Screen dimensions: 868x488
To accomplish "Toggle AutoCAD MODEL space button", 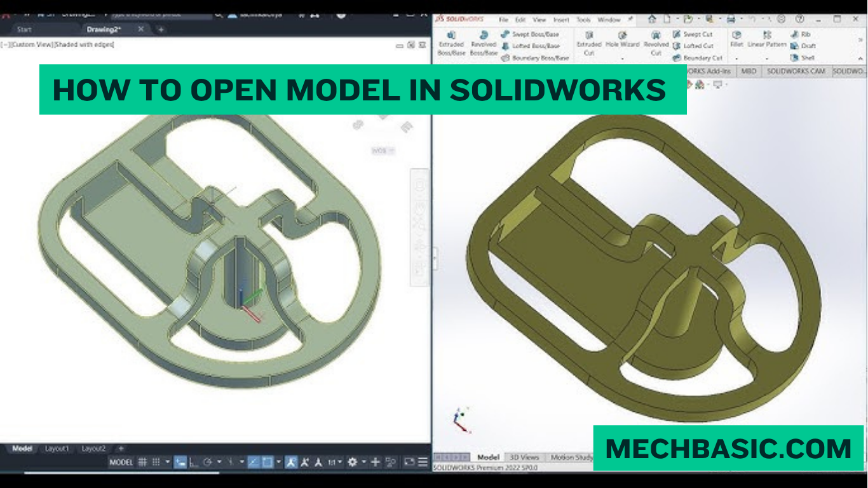I will (121, 462).
